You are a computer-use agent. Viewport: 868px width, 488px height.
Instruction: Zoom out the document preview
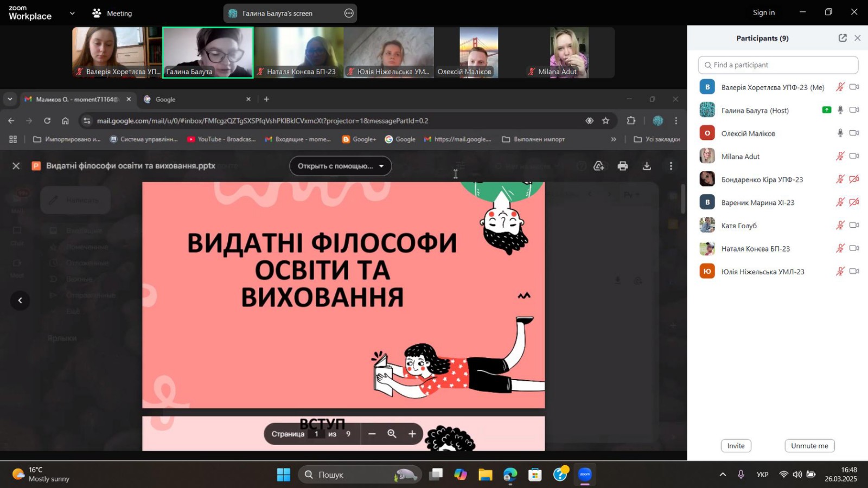pos(372,434)
